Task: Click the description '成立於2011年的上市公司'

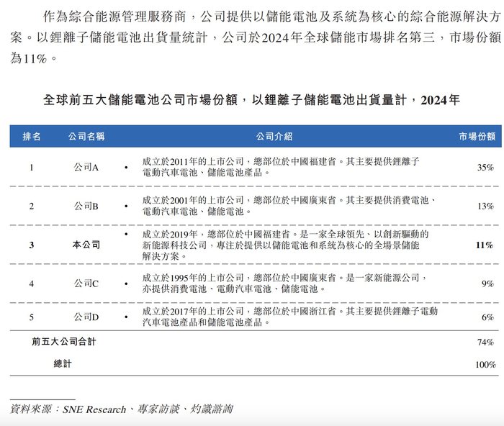Action: click(x=193, y=161)
